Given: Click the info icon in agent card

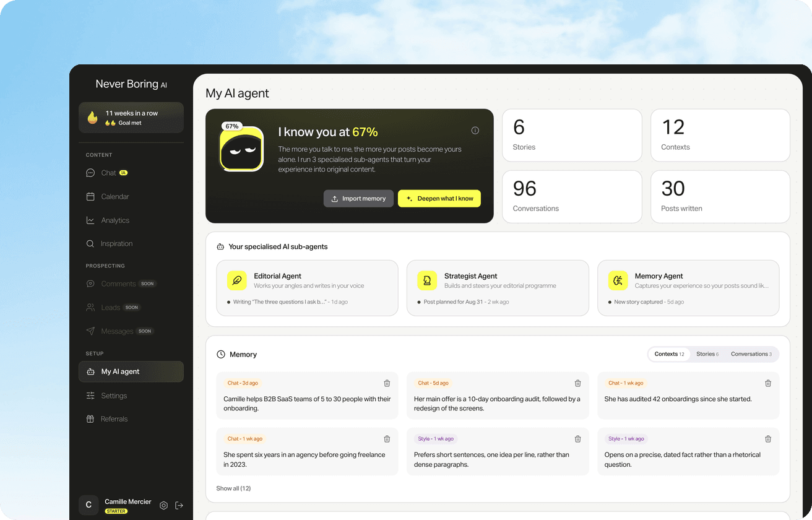Looking at the screenshot, I should [x=475, y=131].
